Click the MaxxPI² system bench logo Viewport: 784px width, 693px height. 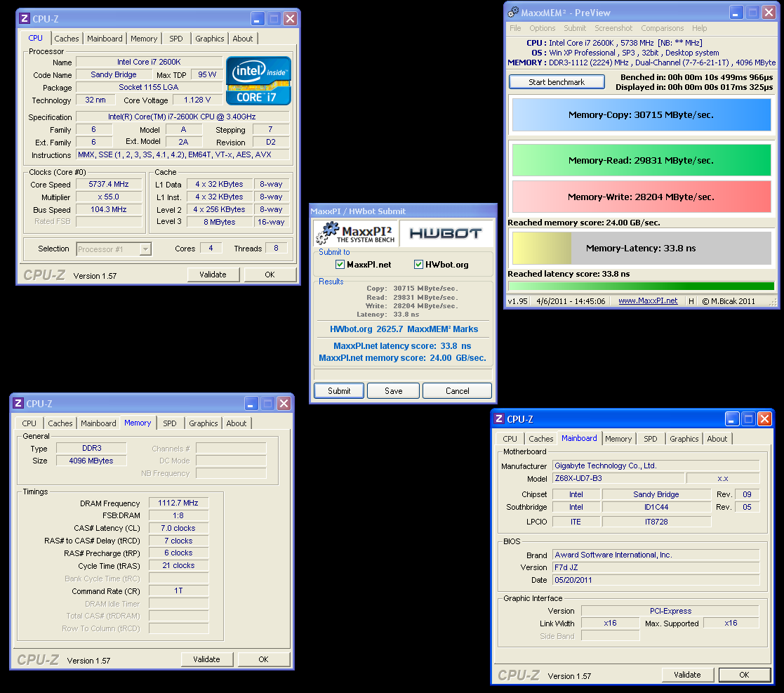(x=357, y=233)
